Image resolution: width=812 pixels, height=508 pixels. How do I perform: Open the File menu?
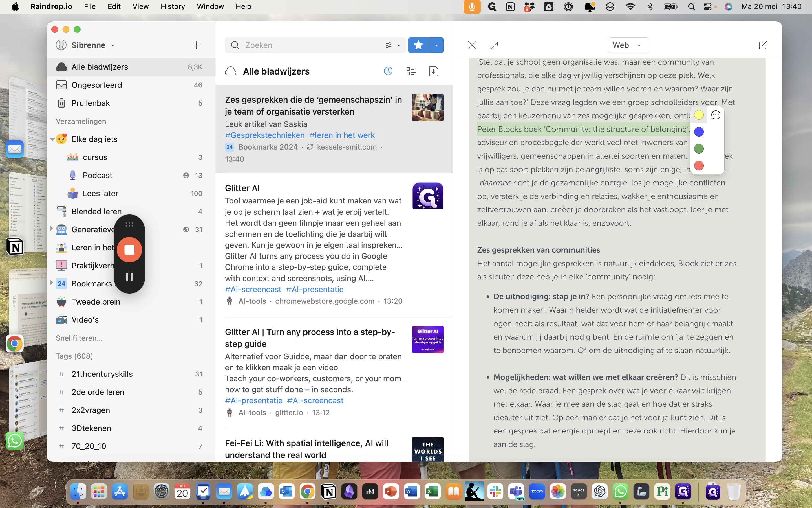[90, 6]
